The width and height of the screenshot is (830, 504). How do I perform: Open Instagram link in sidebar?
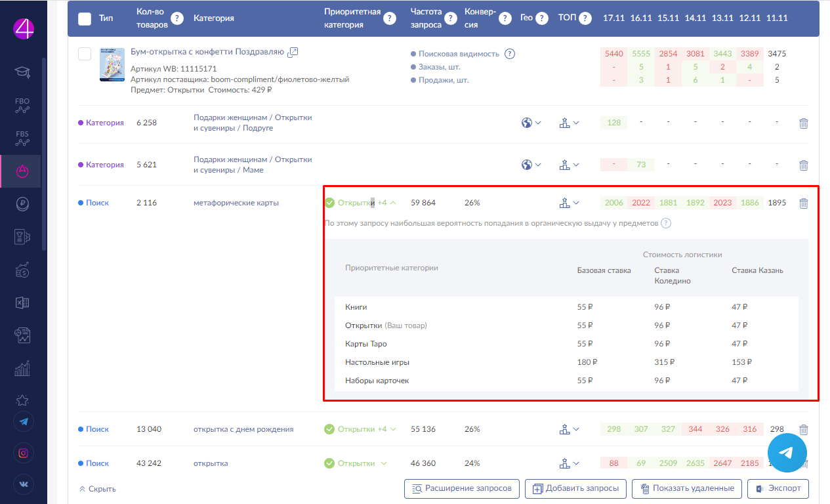[23, 453]
